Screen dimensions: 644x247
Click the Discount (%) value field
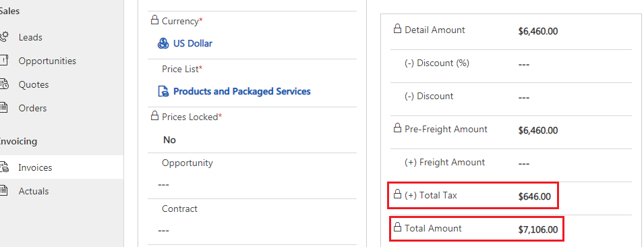tap(524, 65)
